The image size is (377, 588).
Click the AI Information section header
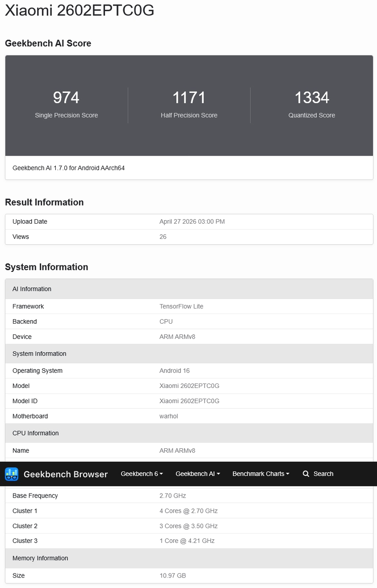32,289
